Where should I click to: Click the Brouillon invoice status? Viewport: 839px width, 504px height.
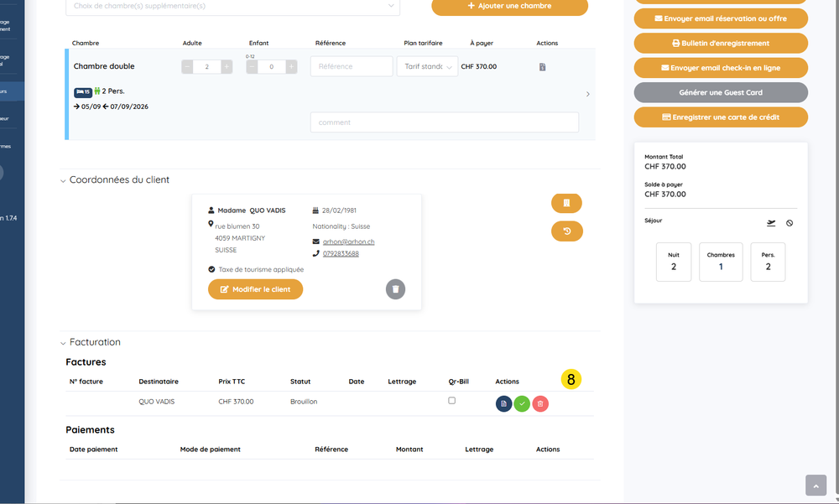(304, 402)
